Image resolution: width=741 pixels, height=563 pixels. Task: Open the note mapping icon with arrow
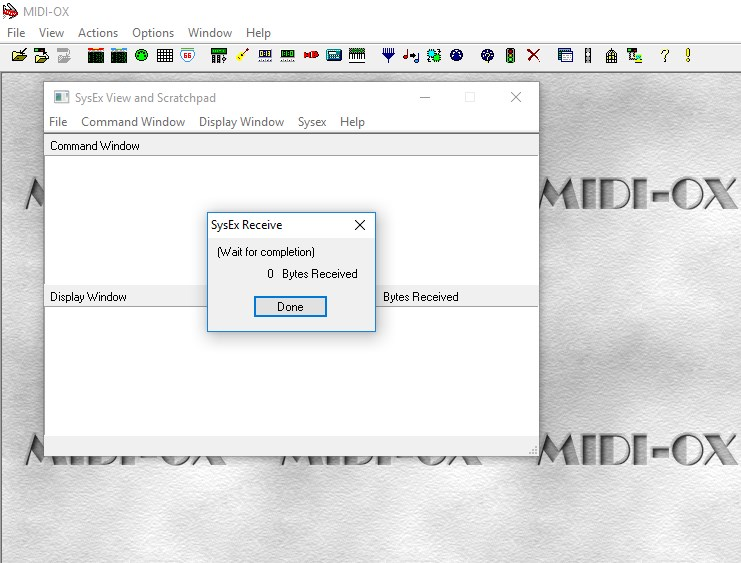pos(411,55)
